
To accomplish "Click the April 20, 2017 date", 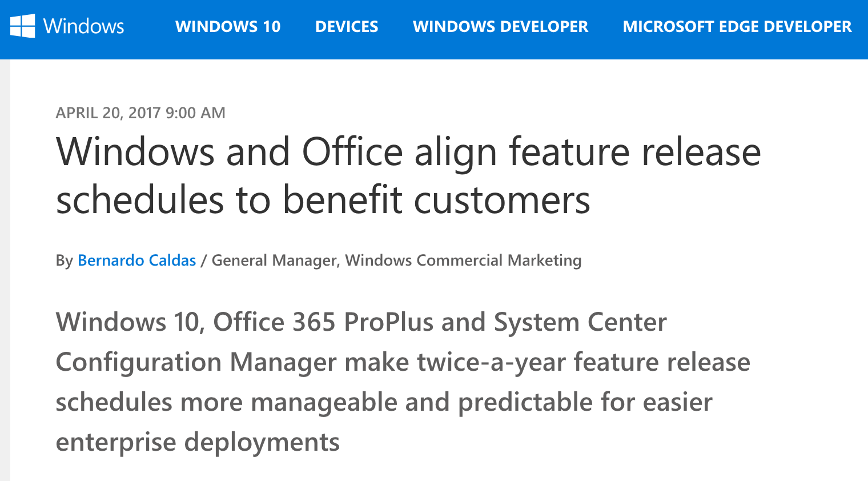I will click(108, 113).
